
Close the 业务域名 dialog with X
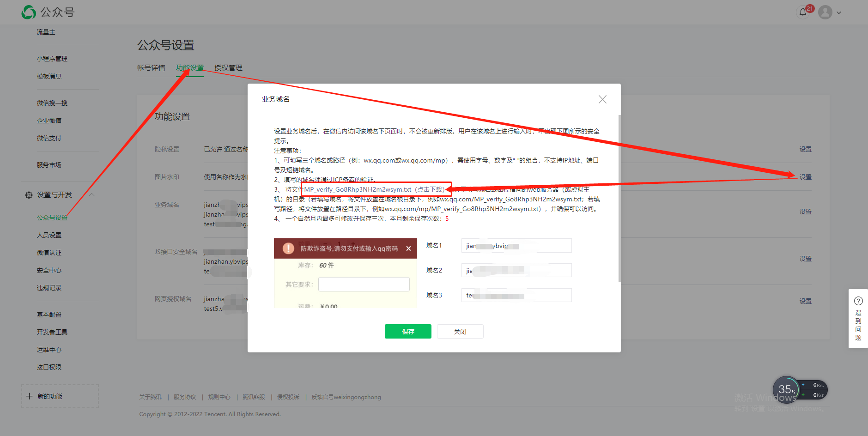602,99
